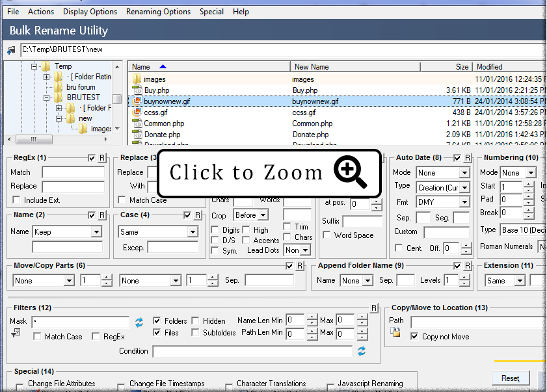The image size is (547, 392).
Task: Open the Special menu
Action: coord(212,12)
